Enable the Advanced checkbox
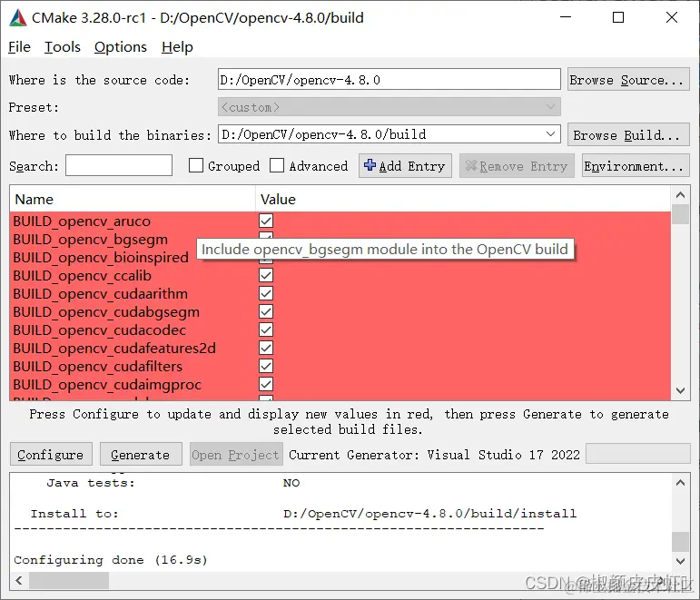Screen dimensions: 700x600 point(277,165)
